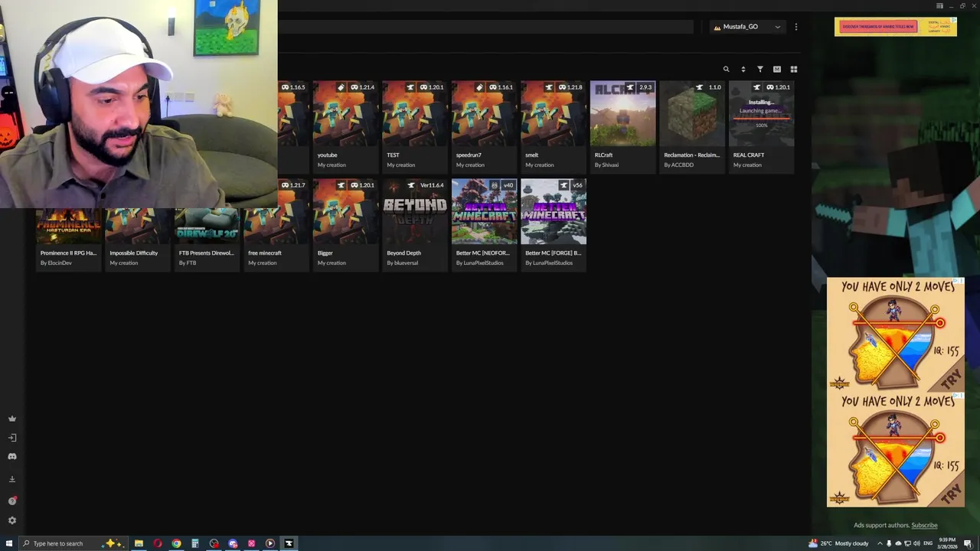Screen dimensions: 980x551
Task: Open the Windows Start button
Action: click(x=9, y=543)
